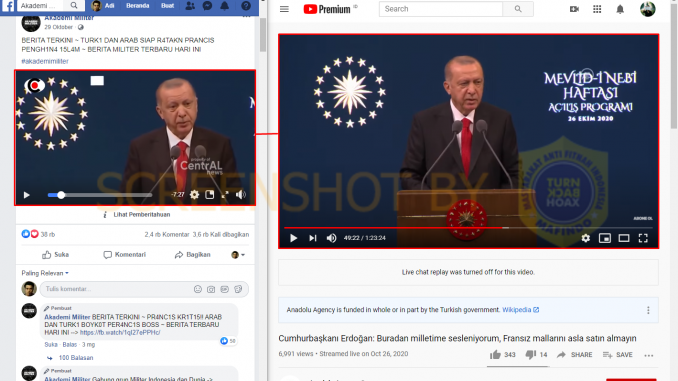Toggle YouTube theater mode
Image resolution: width=678 pixels, height=381 pixels.
click(x=624, y=238)
